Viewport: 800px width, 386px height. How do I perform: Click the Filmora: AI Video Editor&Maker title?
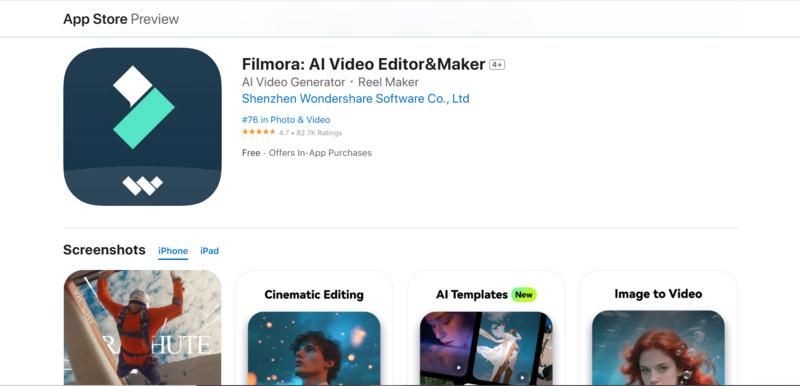[363, 64]
